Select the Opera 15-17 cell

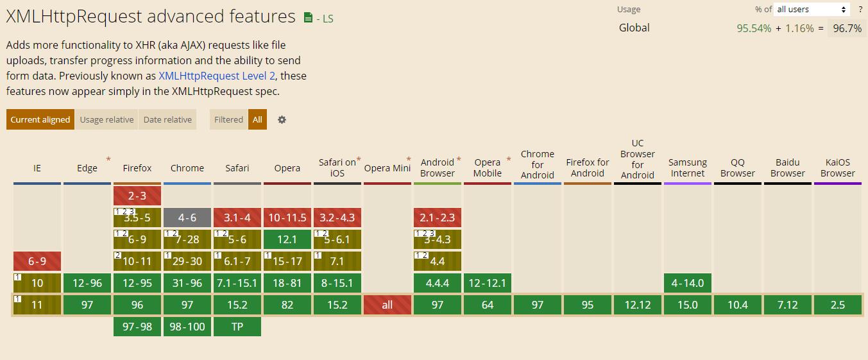pyautogui.click(x=287, y=261)
